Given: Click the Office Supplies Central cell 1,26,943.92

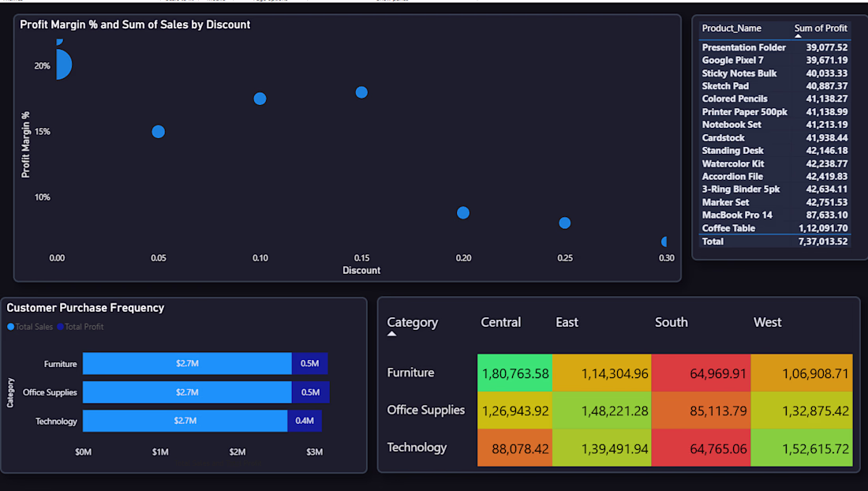Looking at the screenshot, I should point(514,410).
